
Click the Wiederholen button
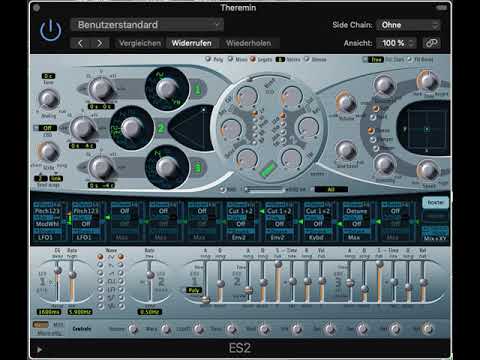(x=249, y=43)
